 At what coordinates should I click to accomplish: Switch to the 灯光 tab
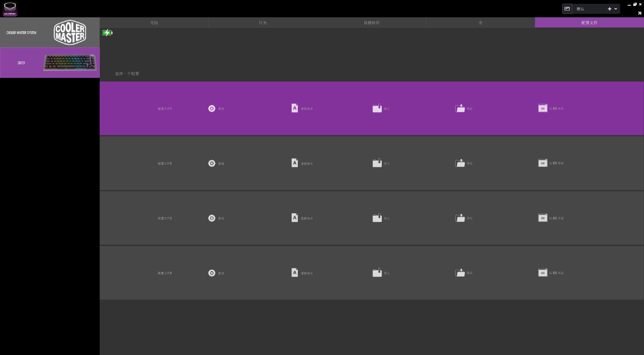pos(263,23)
